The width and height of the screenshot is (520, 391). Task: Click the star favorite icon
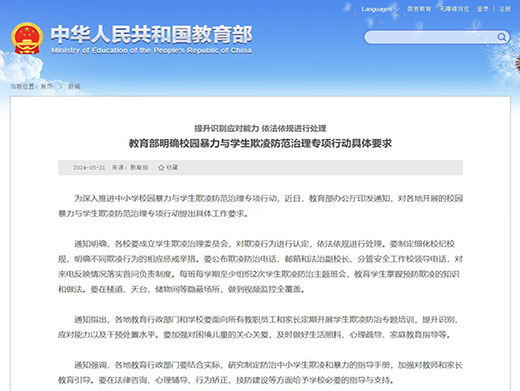pos(161,167)
